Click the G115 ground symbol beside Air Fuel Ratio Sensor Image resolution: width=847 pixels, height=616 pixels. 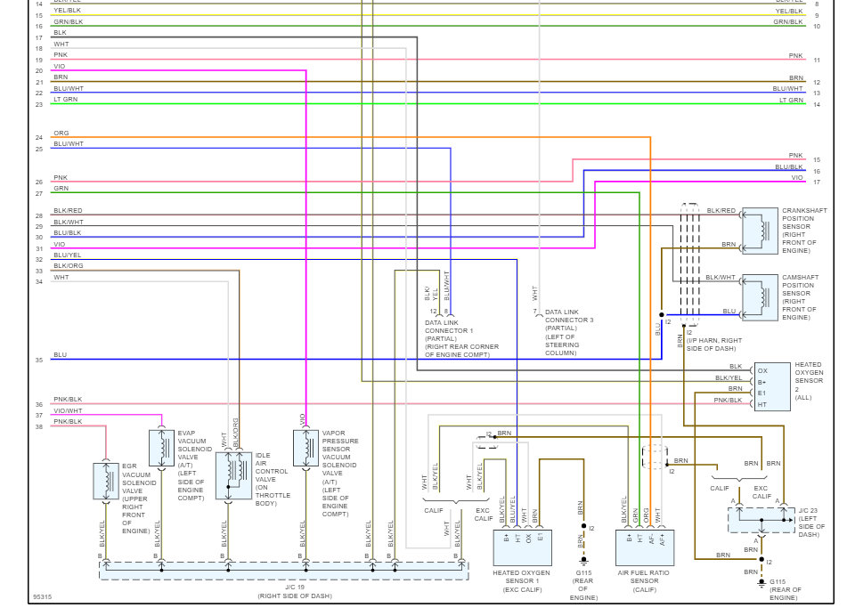583,562
